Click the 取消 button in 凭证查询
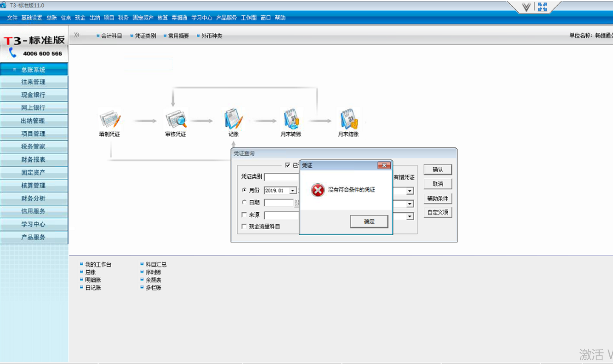The height and width of the screenshot is (364, 613). tap(438, 184)
